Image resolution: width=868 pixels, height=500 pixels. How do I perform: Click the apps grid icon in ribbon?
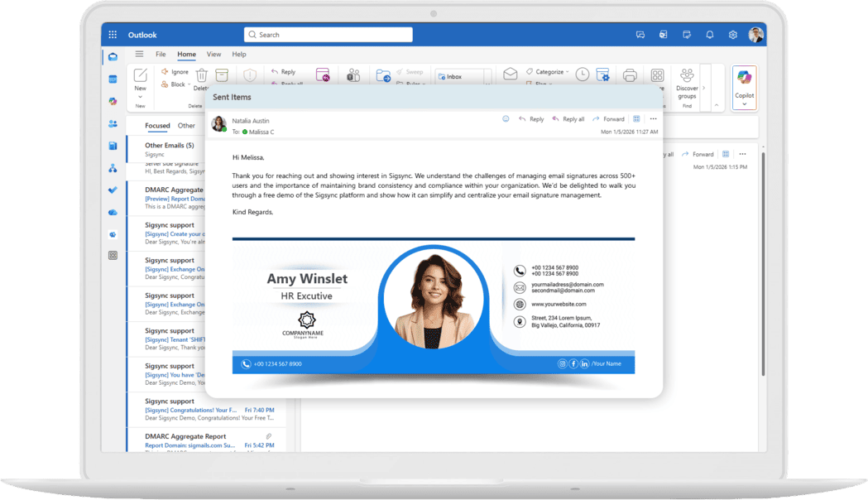657,75
